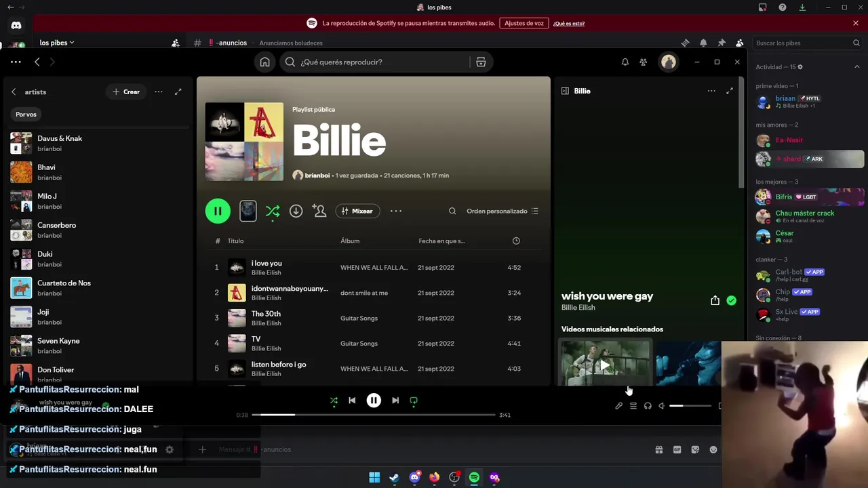Viewport: 868px width, 488px height.
Task: Open the playback queue
Action: [x=633, y=406]
